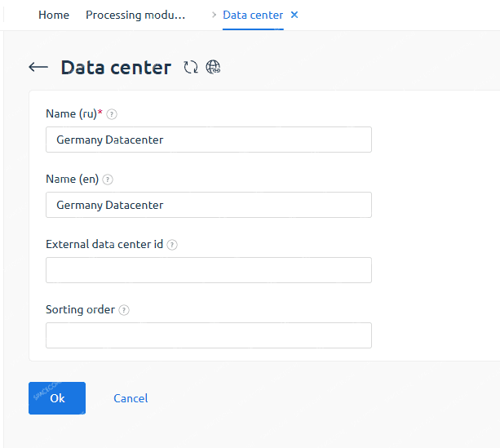The image size is (500, 448).
Task: Click help icon for External data center id
Action: (172, 245)
